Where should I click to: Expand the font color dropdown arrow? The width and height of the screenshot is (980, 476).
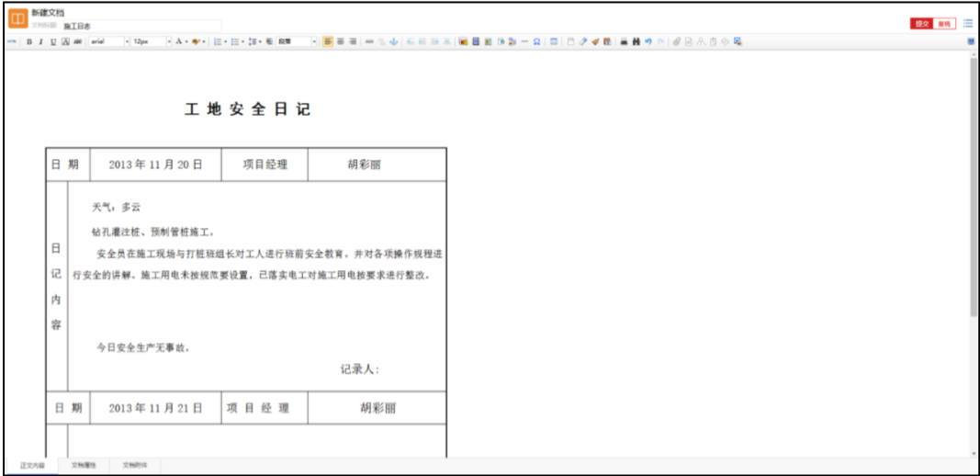coord(186,42)
